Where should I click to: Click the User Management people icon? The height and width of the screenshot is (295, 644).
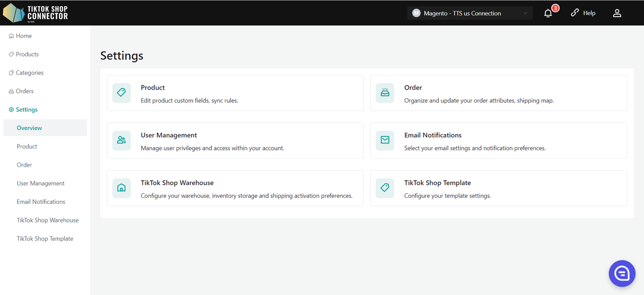click(x=121, y=140)
